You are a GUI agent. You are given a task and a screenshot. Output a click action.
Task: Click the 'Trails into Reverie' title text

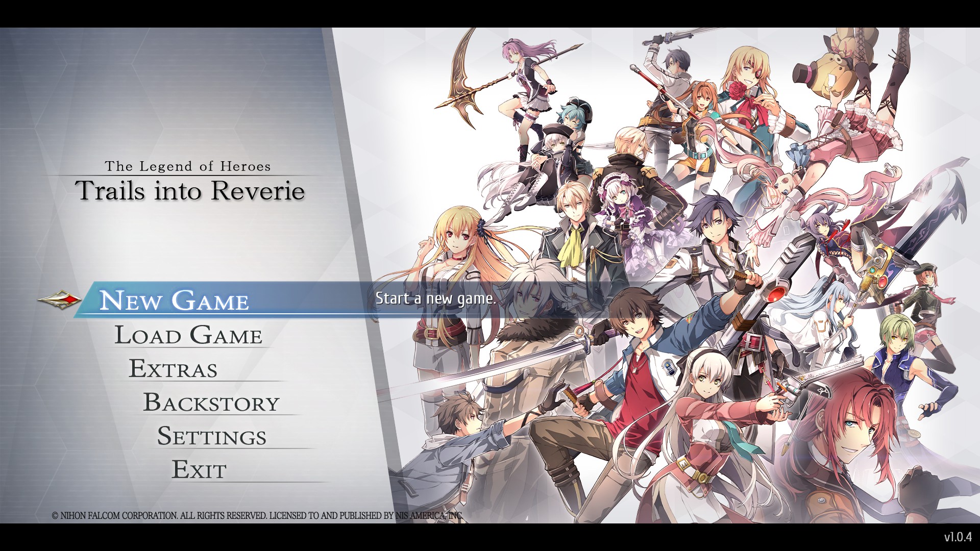pos(190,191)
